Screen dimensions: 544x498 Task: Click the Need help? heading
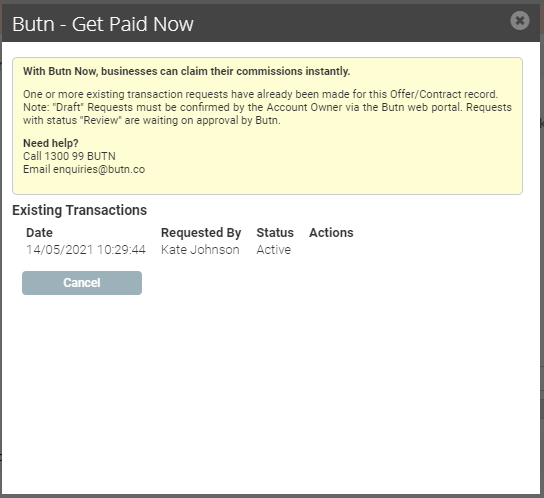click(x=51, y=143)
